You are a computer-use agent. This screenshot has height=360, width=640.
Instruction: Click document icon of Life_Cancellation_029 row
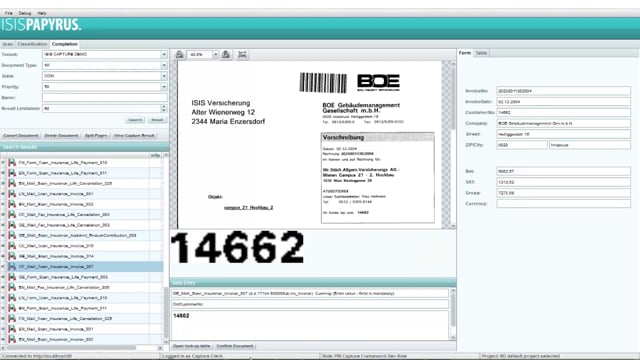pyautogui.click(x=12, y=318)
